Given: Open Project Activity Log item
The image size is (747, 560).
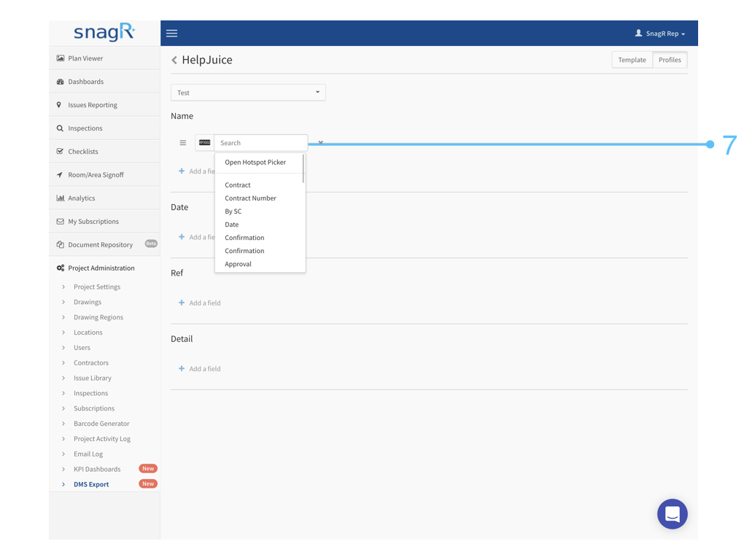Looking at the screenshot, I should click(102, 439).
